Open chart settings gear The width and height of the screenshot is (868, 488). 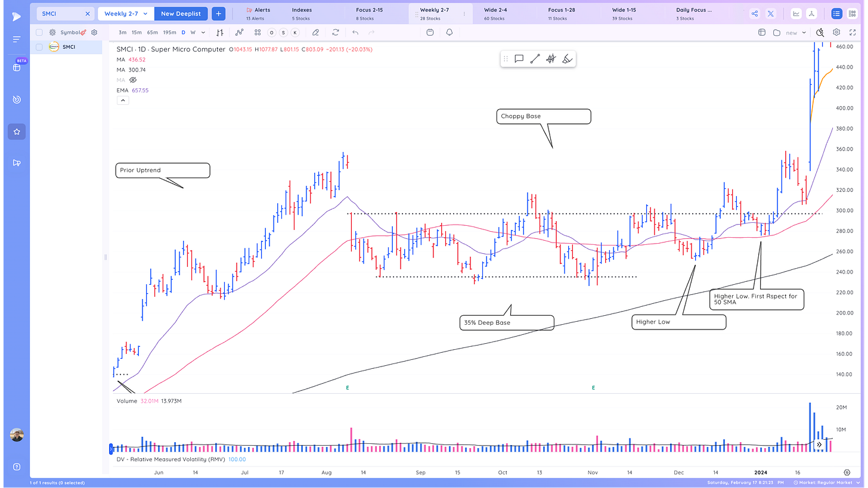836,33
